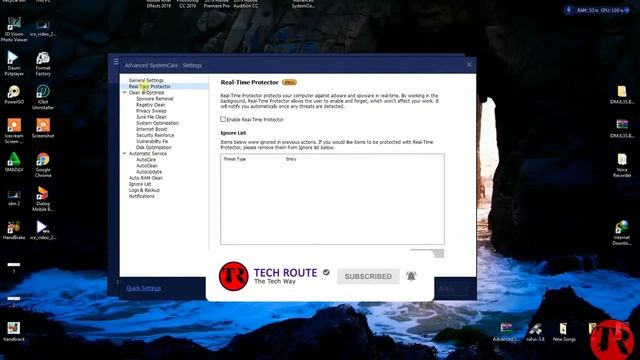Open Security Reinforce settings
The height and width of the screenshot is (360, 640).
point(155,135)
